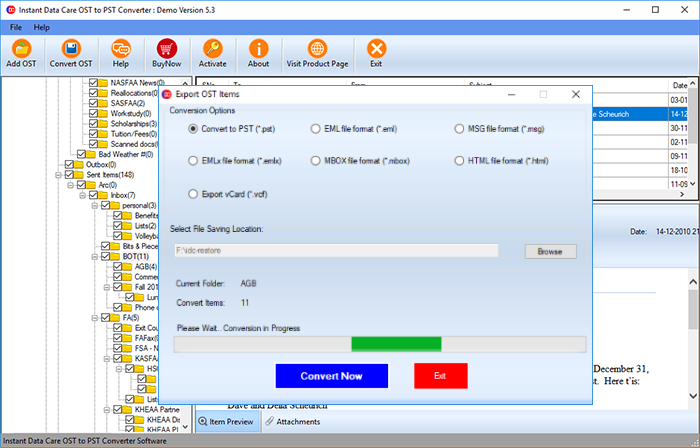The image size is (700, 448).
Task: Uncheck the Scanned docs folder checkbox
Action: [93, 144]
